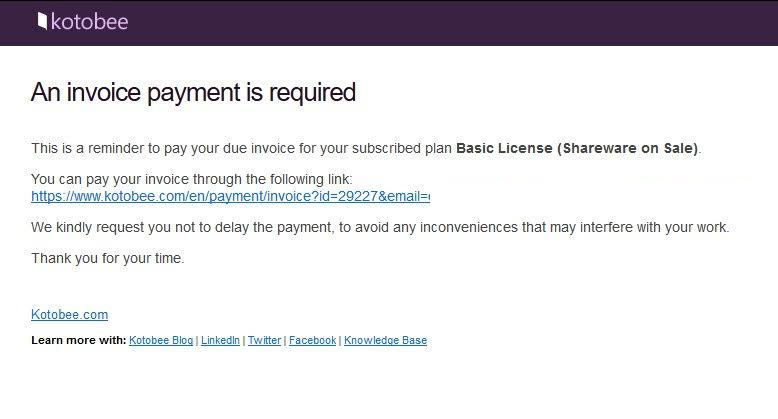This screenshot has width=778, height=419.
Task: Click the 'An invoice payment is required' heading
Action: point(193,92)
